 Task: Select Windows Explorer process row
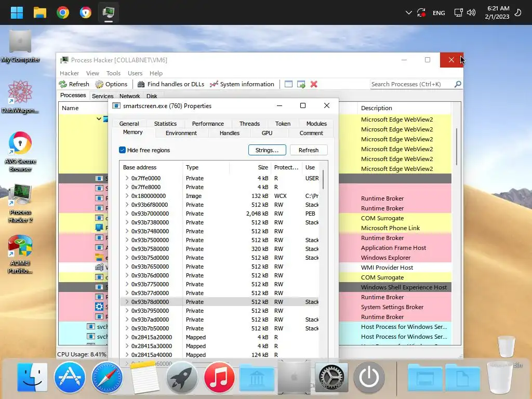coord(255,258)
